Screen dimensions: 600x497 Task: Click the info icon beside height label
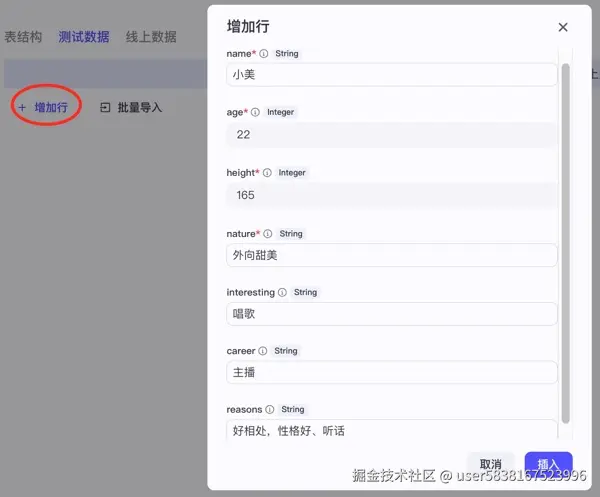(x=267, y=173)
